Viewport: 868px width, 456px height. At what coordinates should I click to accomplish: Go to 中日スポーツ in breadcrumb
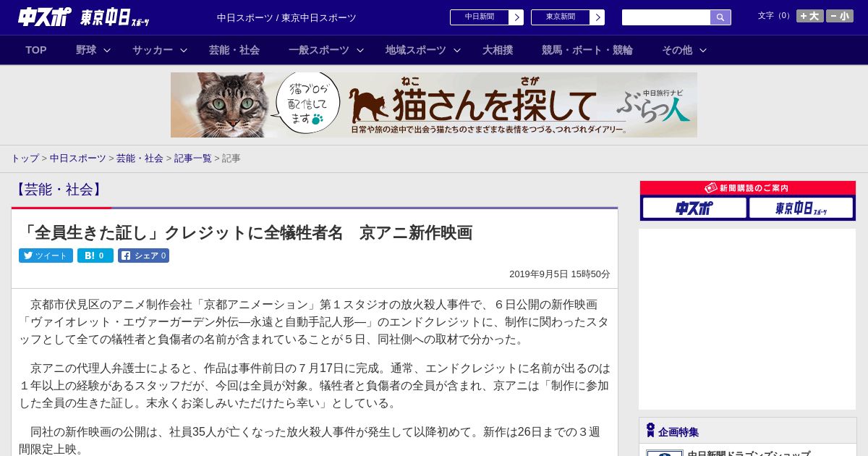click(x=78, y=158)
